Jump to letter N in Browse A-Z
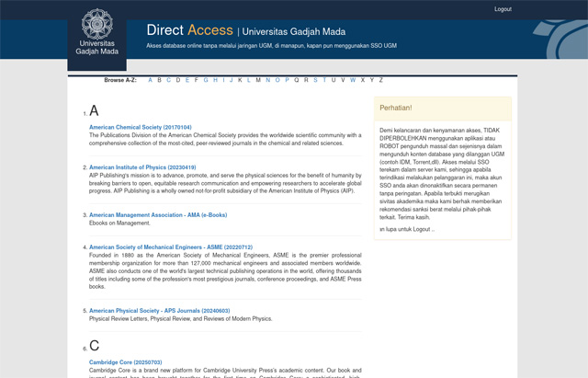 [x=267, y=80]
